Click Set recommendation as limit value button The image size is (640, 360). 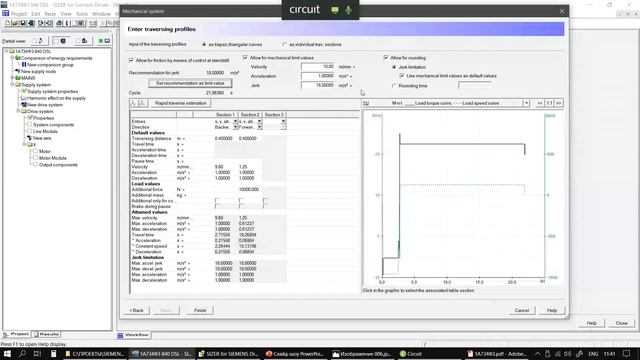[x=190, y=83]
